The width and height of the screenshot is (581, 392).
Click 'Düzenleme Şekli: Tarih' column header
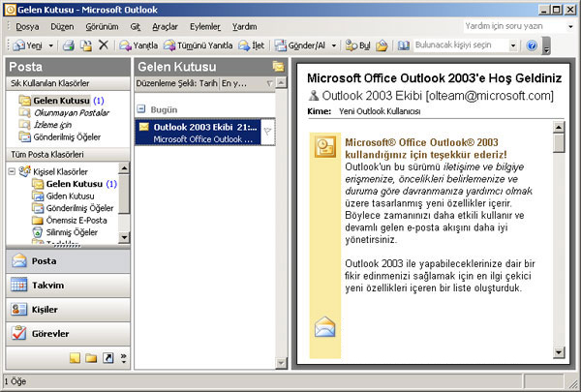coord(177,83)
